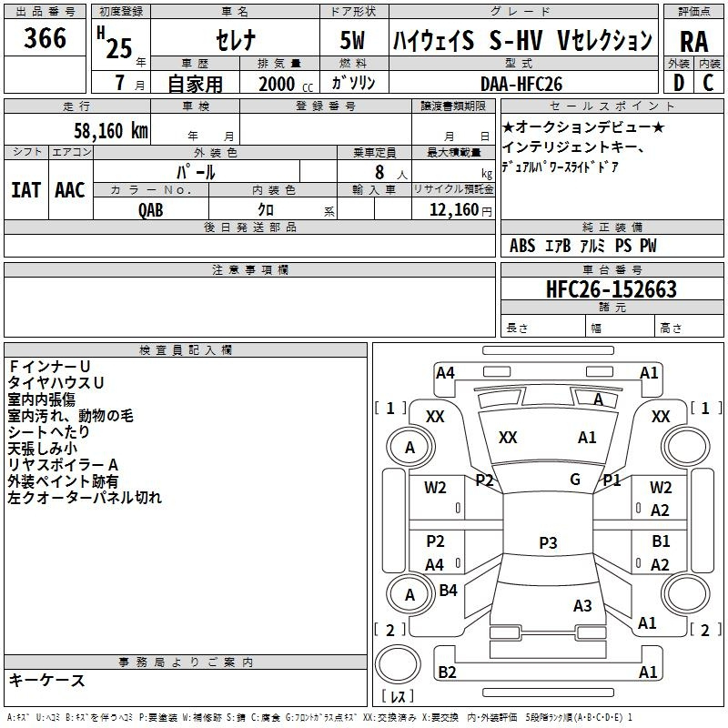
Task: Select interior grade C
Action: point(708,83)
